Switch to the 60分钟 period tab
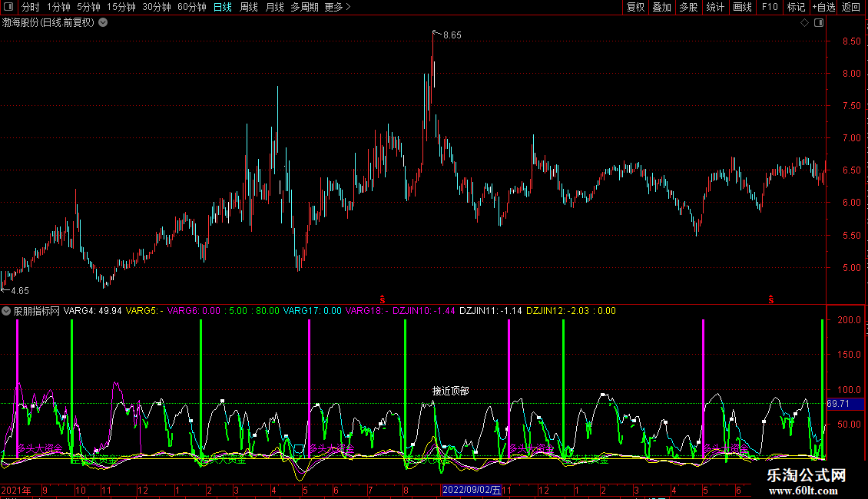Viewport: 868px width, 499px height. (192, 8)
